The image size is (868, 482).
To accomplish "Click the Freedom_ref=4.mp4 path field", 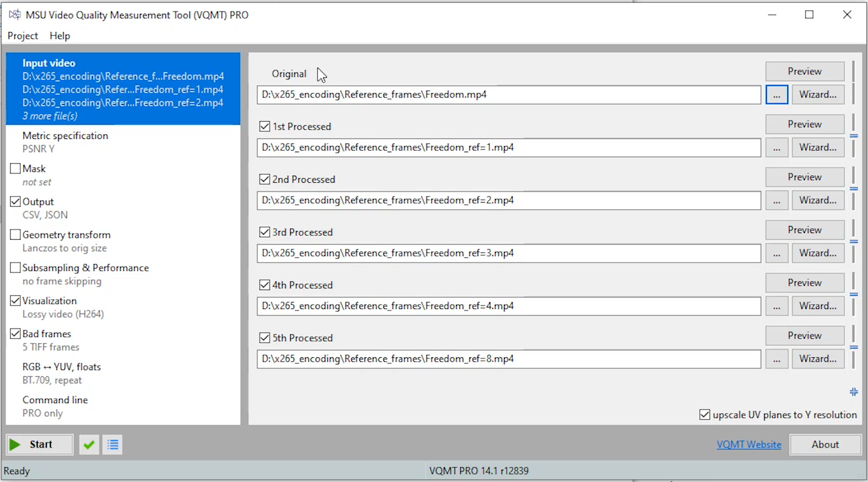I will 509,306.
